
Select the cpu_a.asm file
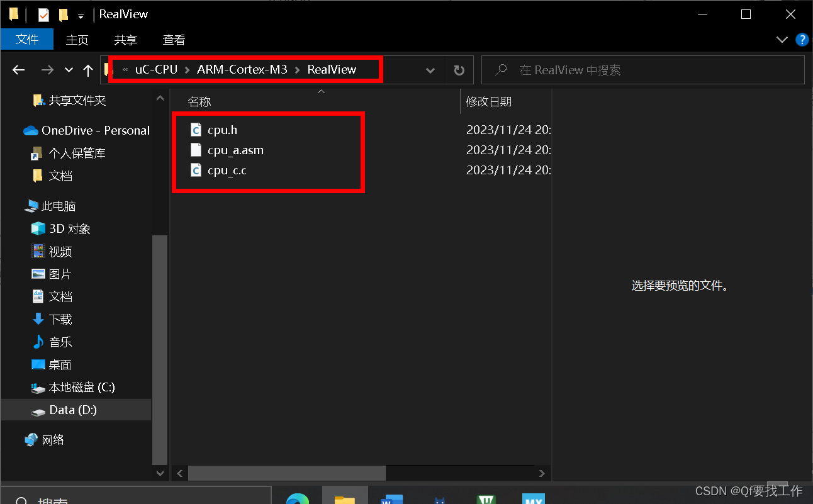[x=235, y=150]
